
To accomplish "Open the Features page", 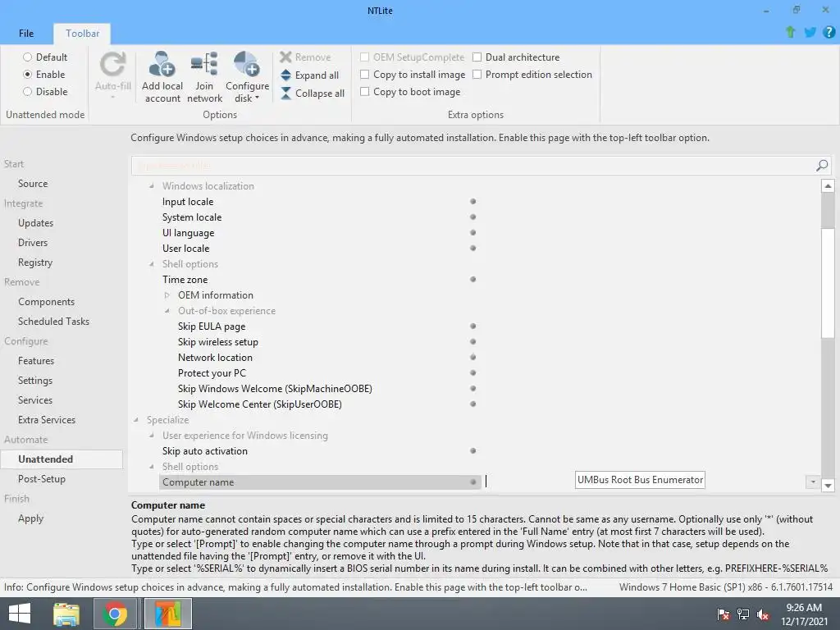I will tap(36, 361).
